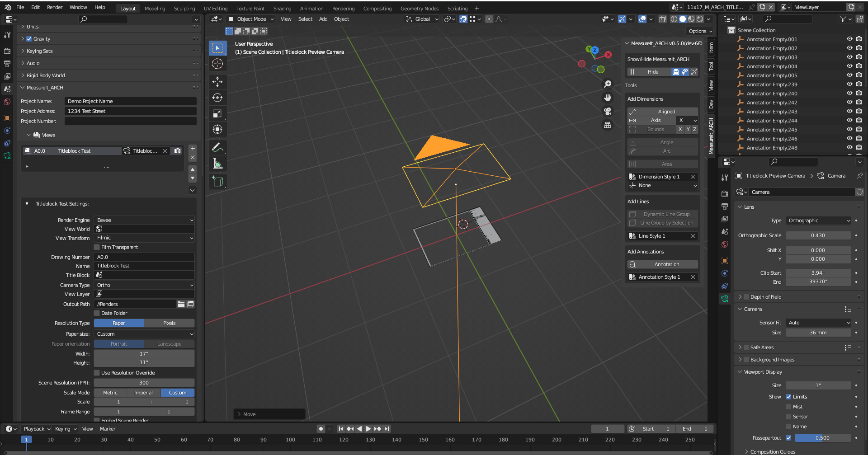Activate the Select Box tool

click(217, 48)
